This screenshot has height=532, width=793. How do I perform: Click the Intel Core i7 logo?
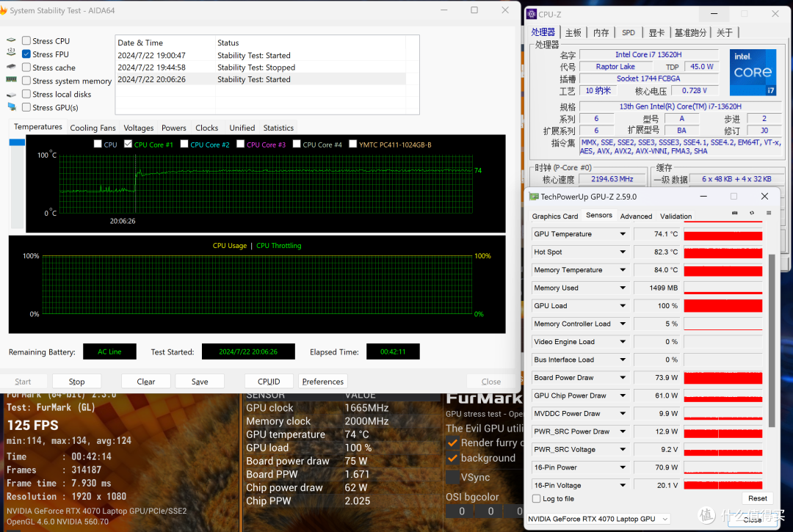pyautogui.click(x=753, y=73)
